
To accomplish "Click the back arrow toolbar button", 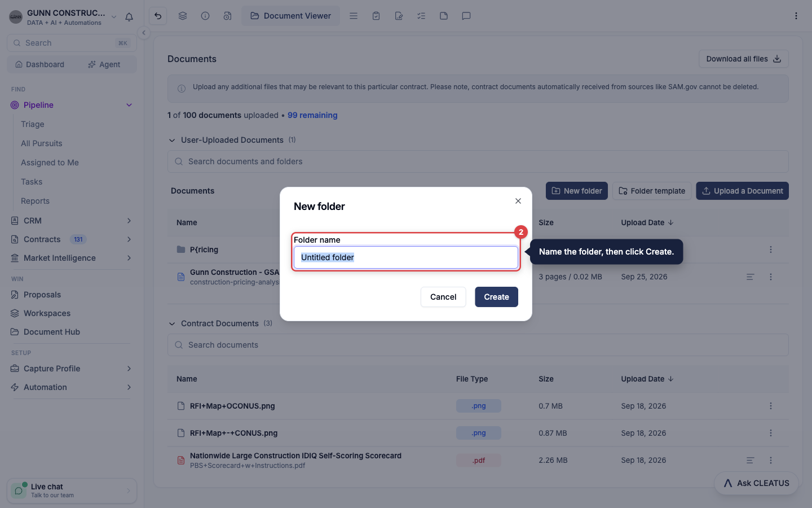I will [158, 16].
